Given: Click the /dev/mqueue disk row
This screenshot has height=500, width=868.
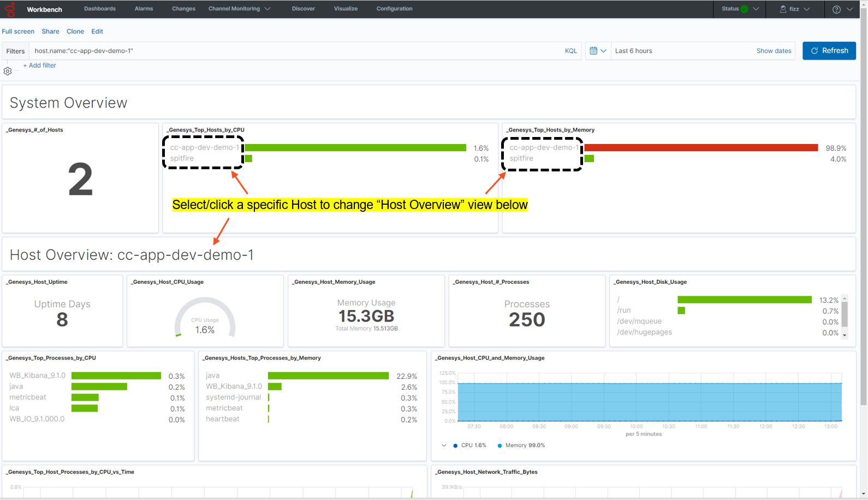Looking at the screenshot, I should click(x=728, y=322).
